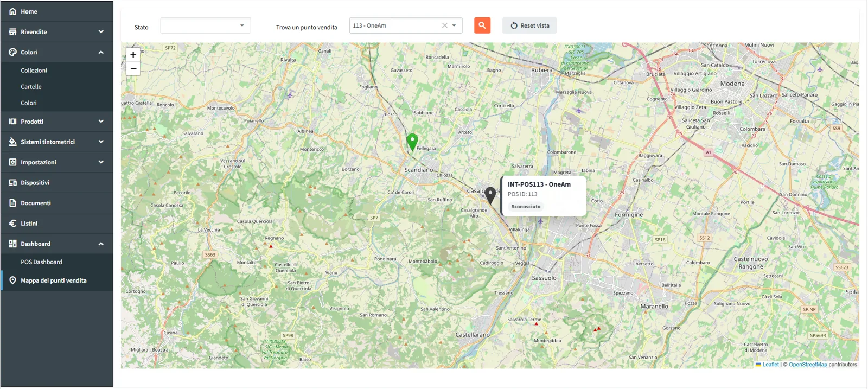Open the Stato dropdown
Screen dimensions: 868x389
pyautogui.click(x=206, y=25)
